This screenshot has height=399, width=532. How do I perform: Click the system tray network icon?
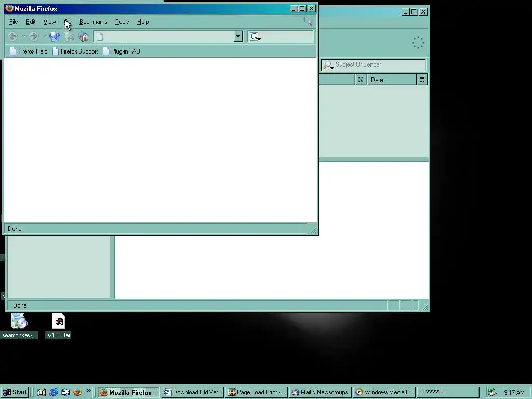click(x=492, y=392)
